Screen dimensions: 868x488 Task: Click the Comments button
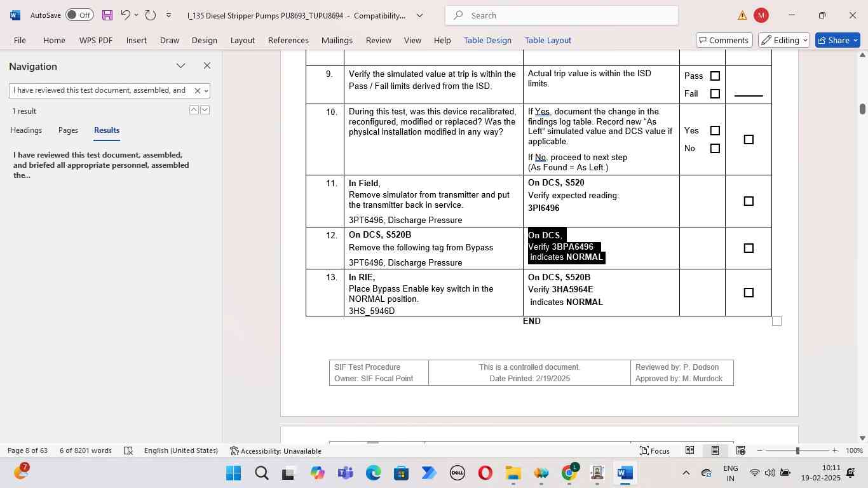click(x=724, y=40)
